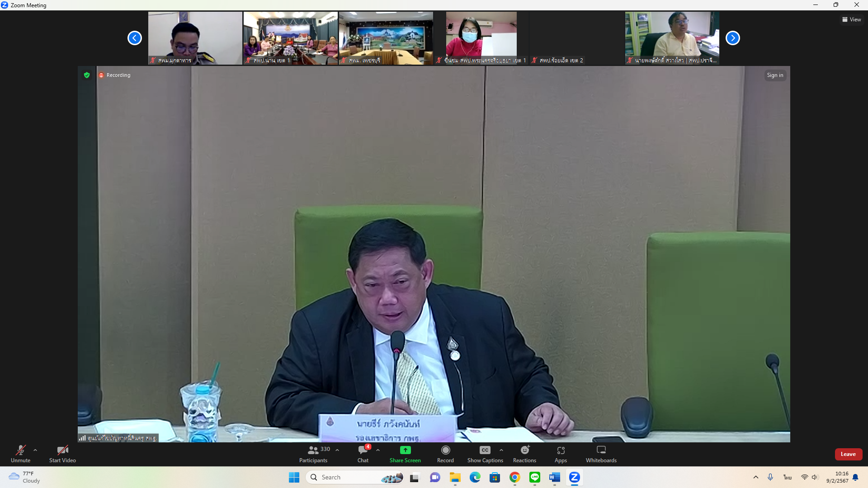Viewport: 868px width, 488px height.
Task: Unmute the microphone in Zoom
Action: point(20,454)
